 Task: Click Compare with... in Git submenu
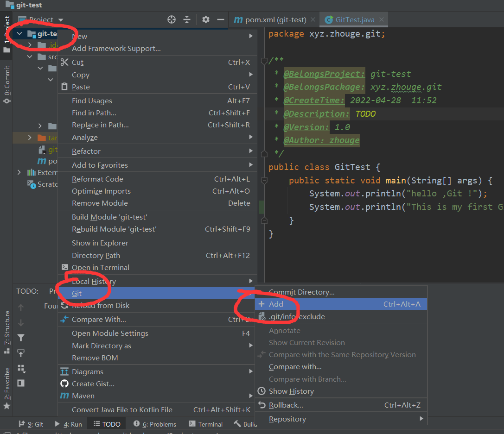341,367
